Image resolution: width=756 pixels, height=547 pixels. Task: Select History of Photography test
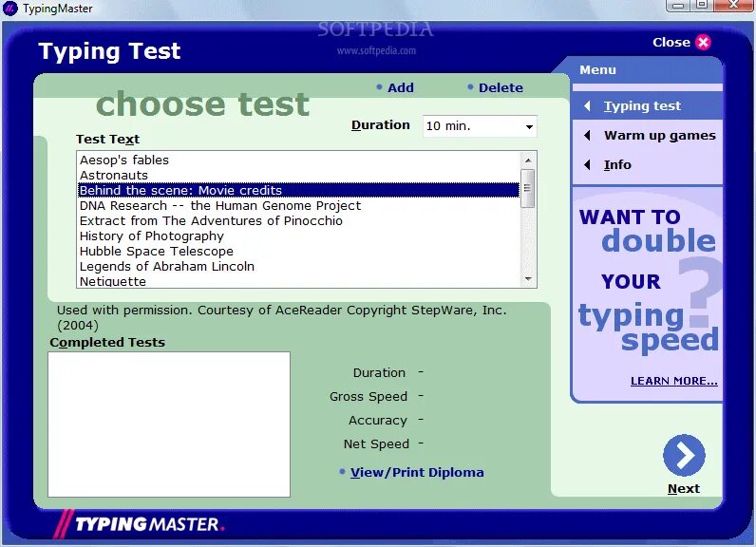click(298, 236)
